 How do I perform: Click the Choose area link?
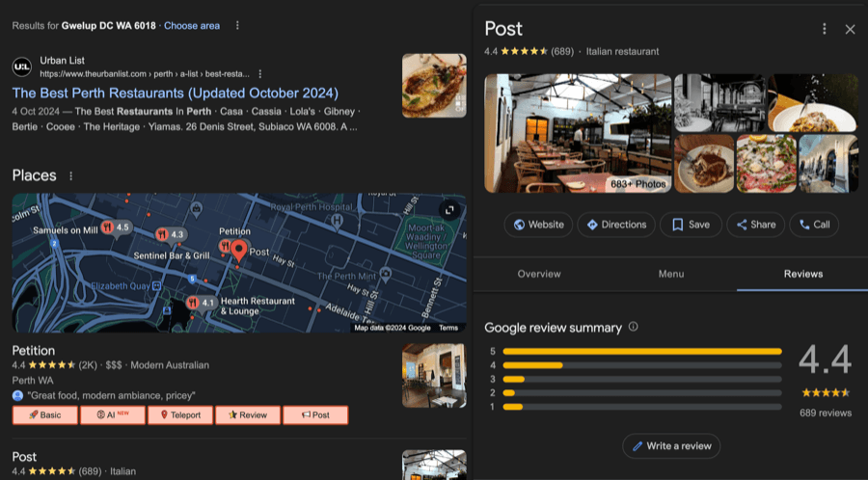click(192, 25)
